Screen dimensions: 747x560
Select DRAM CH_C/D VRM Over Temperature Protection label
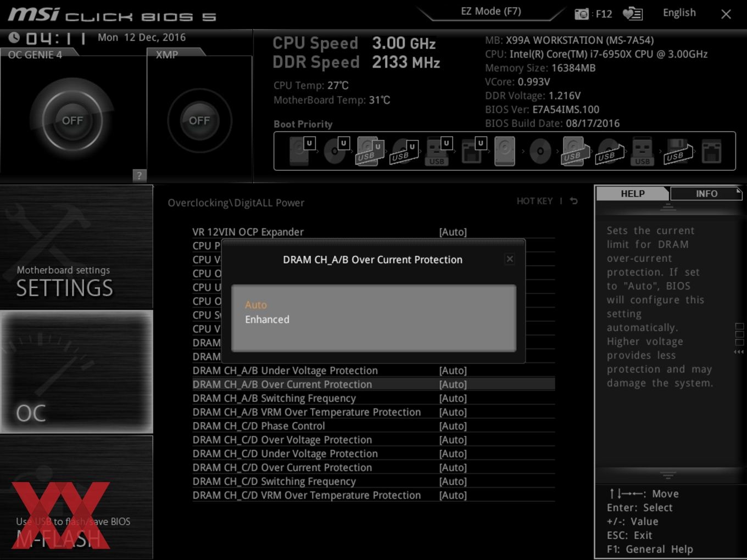[306, 495]
